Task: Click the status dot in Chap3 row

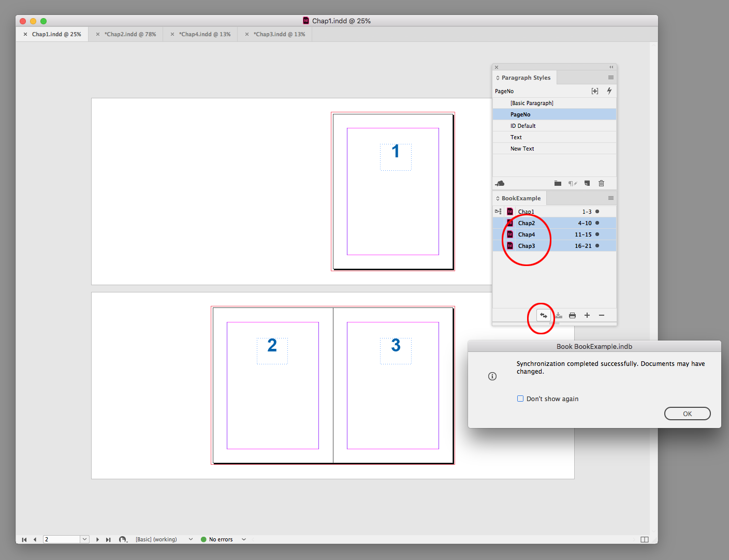Action: pyautogui.click(x=597, y=245)
